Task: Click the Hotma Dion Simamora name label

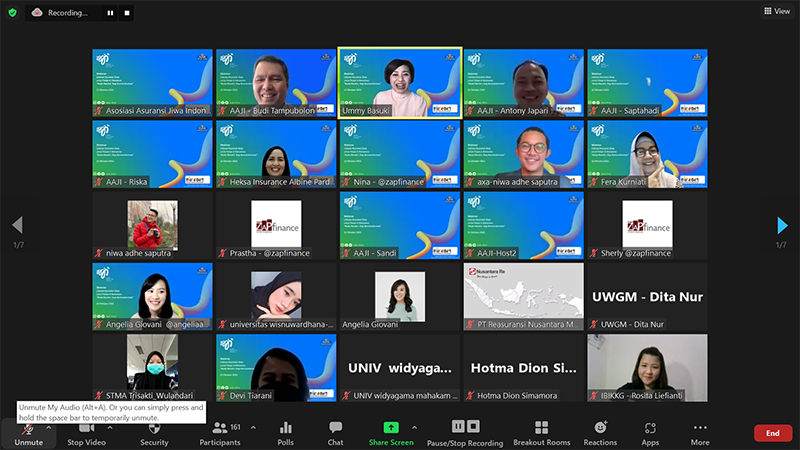Action: click(x=517, y=395)
